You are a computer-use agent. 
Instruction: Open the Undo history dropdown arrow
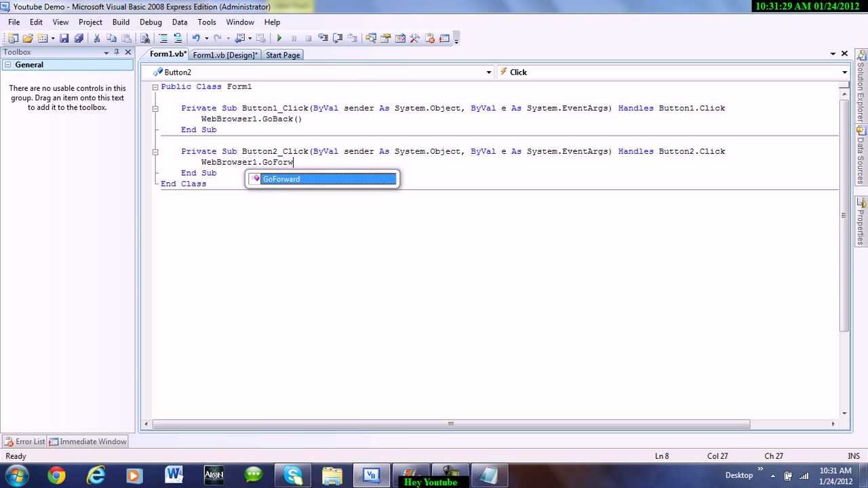206,39
